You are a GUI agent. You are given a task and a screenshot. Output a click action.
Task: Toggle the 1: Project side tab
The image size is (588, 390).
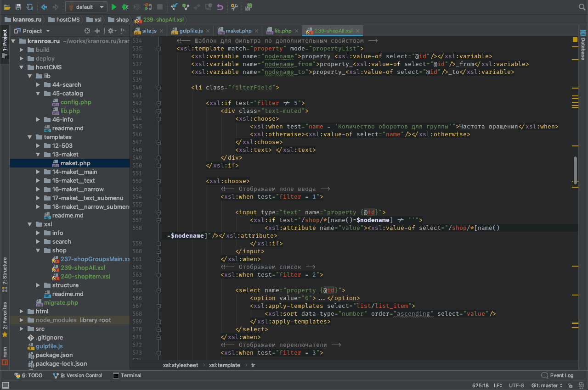tap(5, 44)
